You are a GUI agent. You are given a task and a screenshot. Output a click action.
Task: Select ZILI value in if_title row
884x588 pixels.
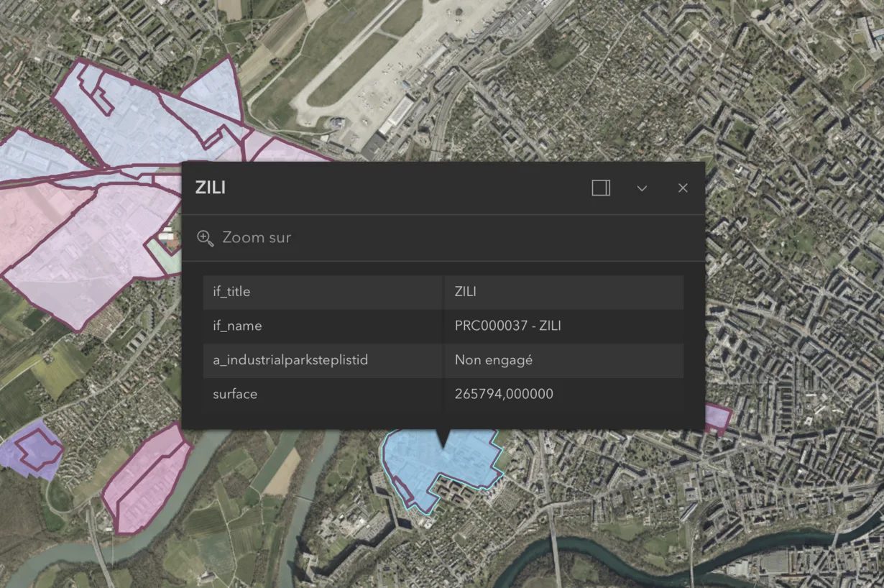tap(466, 292)
